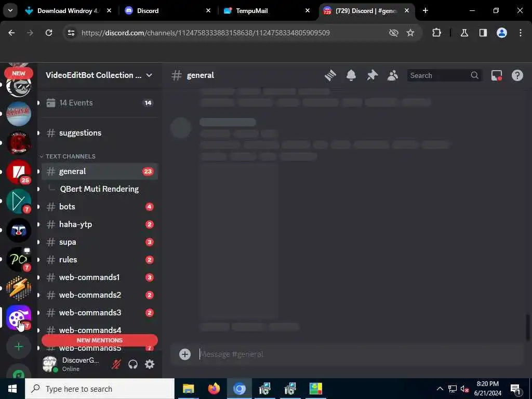Click the NEW unread indicator in server list
Image resolution: width=532 pixels, height=399 pixels.
19,73
